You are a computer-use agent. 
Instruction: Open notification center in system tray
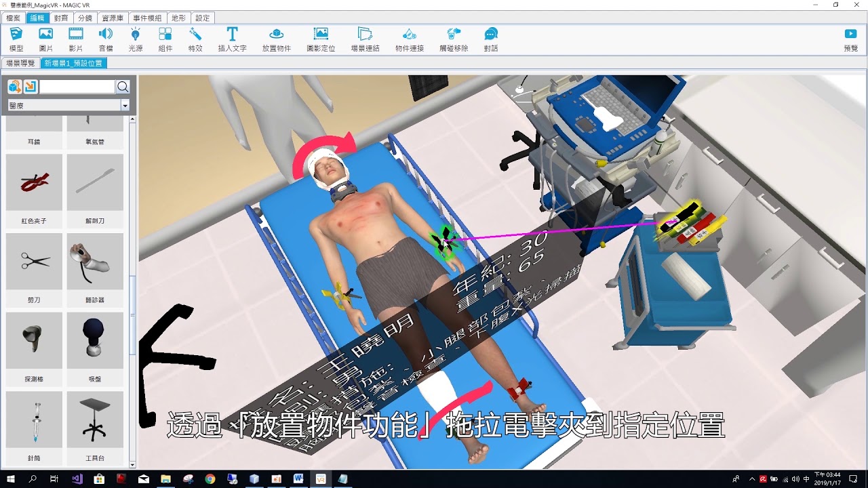coord(853,479)
